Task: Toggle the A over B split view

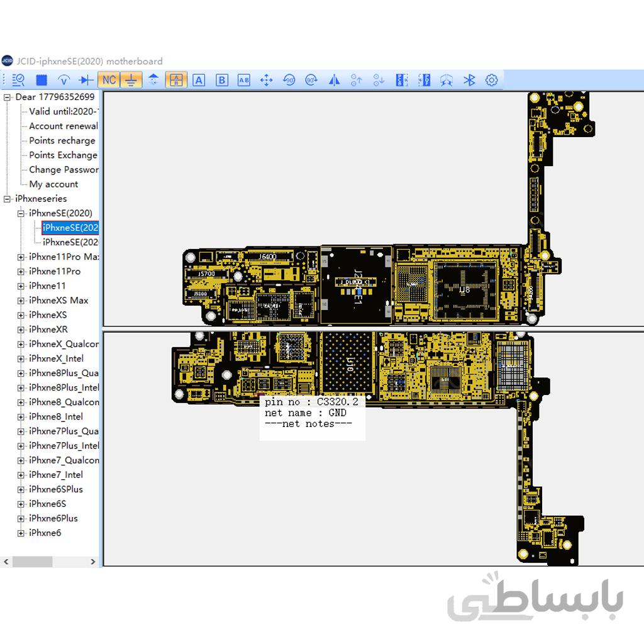Action: point(176,80)
